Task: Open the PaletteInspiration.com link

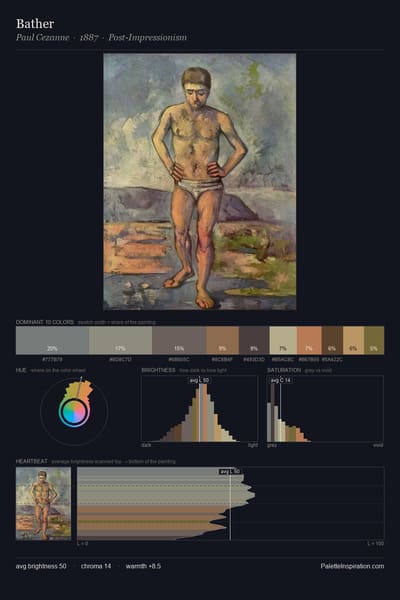Action: [x=352, y=566]
